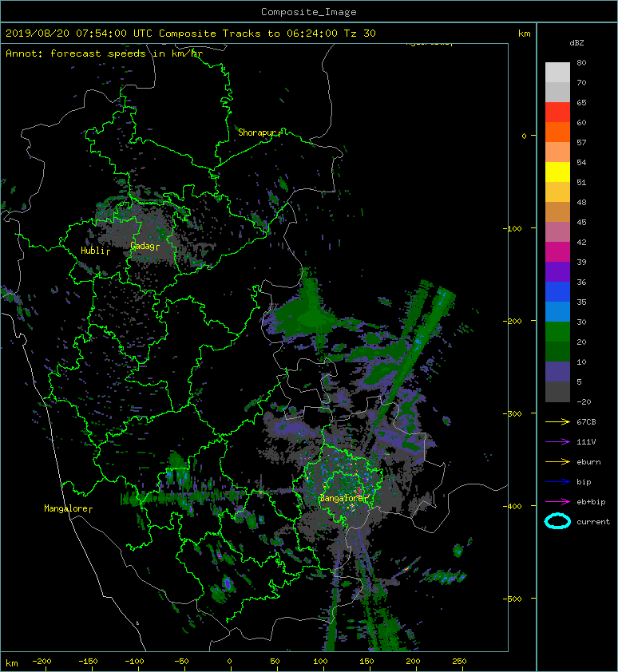The width and height of the screenshot is (618, 672).
Task: Click the 'km' unit label at bottom-left
Action: coord(12,663)
